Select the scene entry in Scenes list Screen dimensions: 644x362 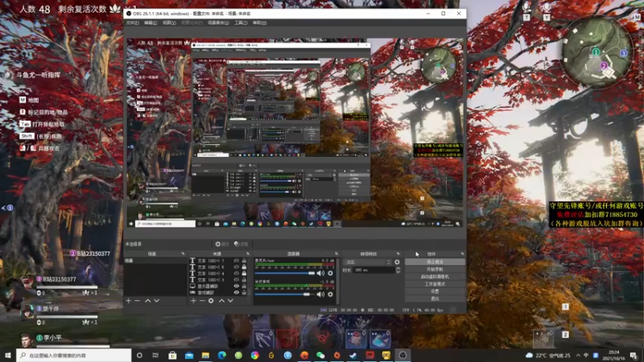pyautogui.click(x=155, y=261)
